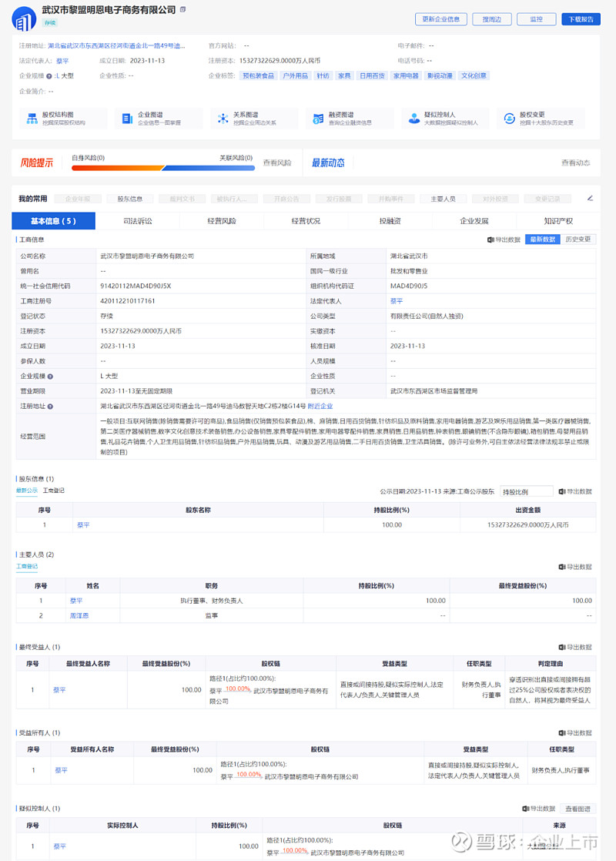收起我的常用面板
The height and width of the screenshot is (861, 616).
(590, 198)
